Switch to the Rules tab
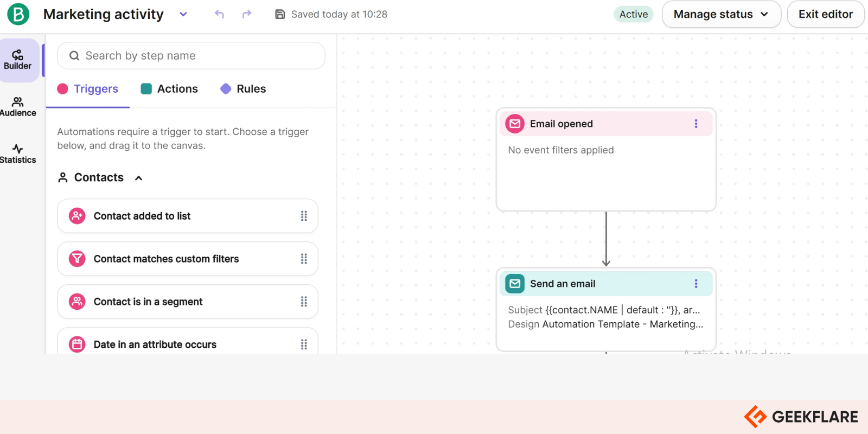Viewport: 868px width, 434px height. (x=243, y=89)
